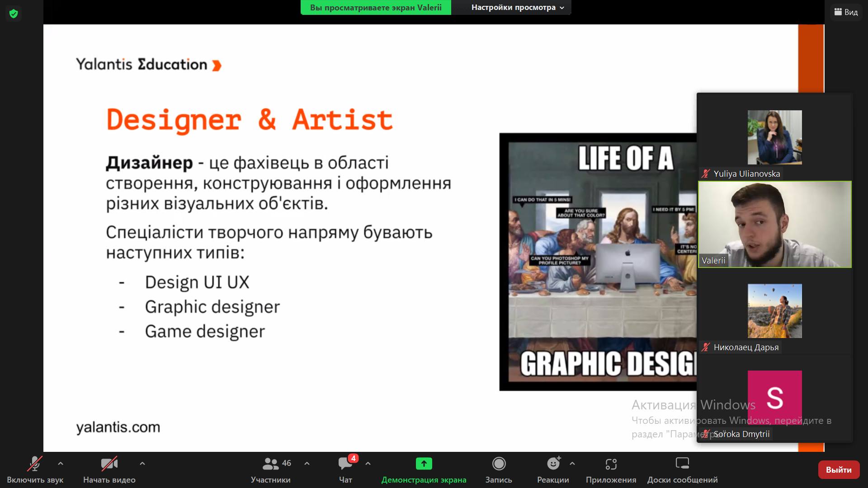Select Yuliya Ulianovska's profile thumbnail

[775, 137]
